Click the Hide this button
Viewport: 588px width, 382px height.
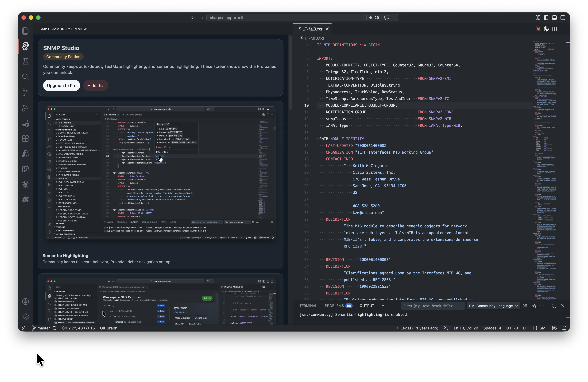click(x=96, y=85)
